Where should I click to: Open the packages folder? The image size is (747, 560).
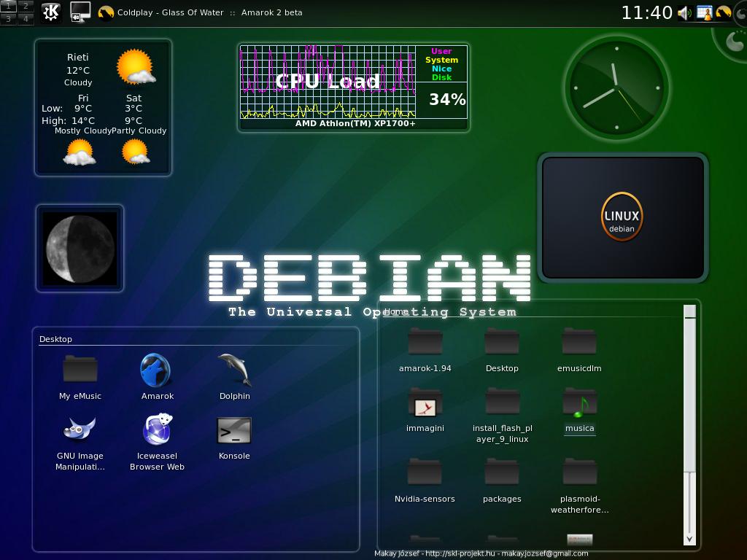[502, 480]
